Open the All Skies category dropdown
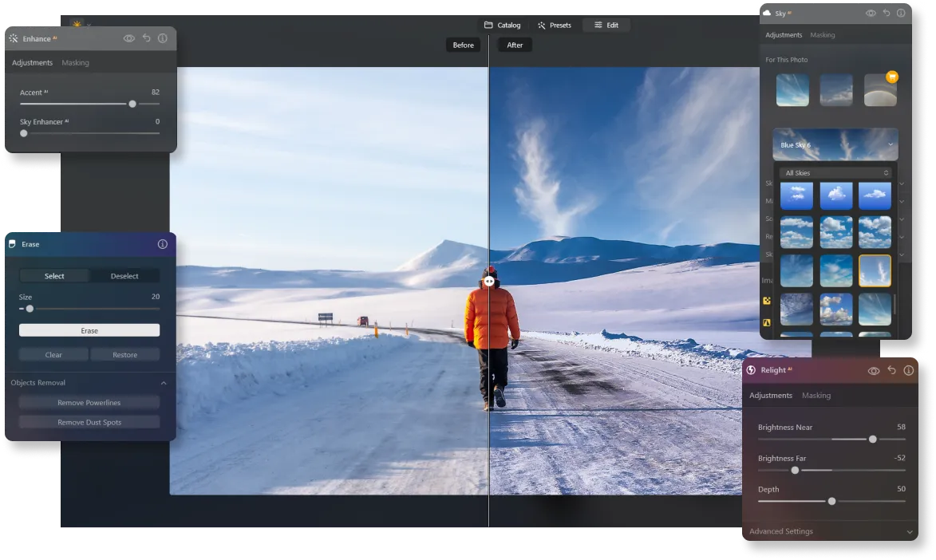The height and width of the screenshot is (560, 936). 835,172
